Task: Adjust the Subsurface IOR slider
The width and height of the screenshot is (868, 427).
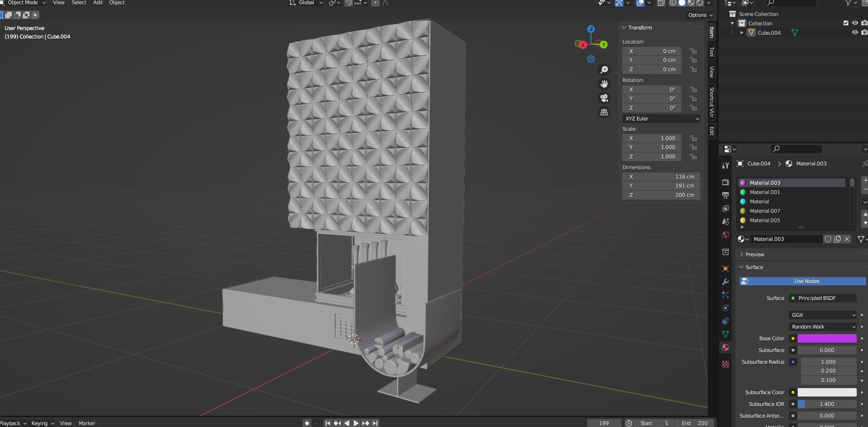Action: coord(827,404)
